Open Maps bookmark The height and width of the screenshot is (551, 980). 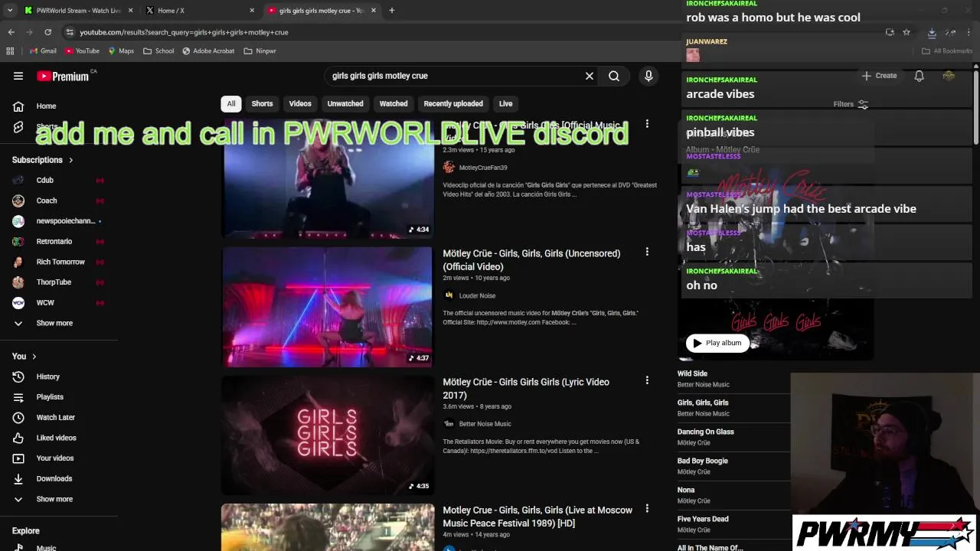[121, 51]
